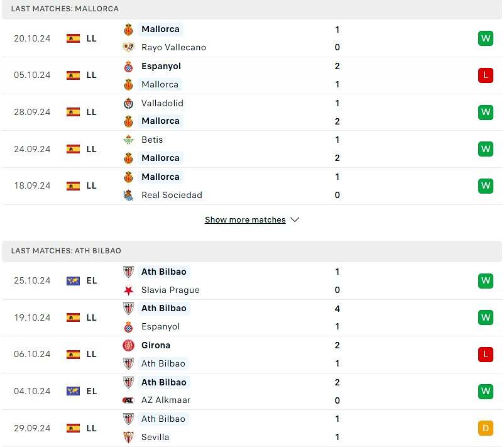Click the Girona team crest
504x447 pixels.
coord(128,345)
